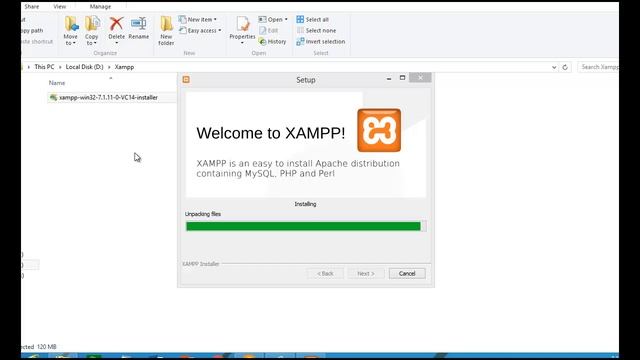
Task: Expand the Delete dropdown arrow
Action: [116, 43]
